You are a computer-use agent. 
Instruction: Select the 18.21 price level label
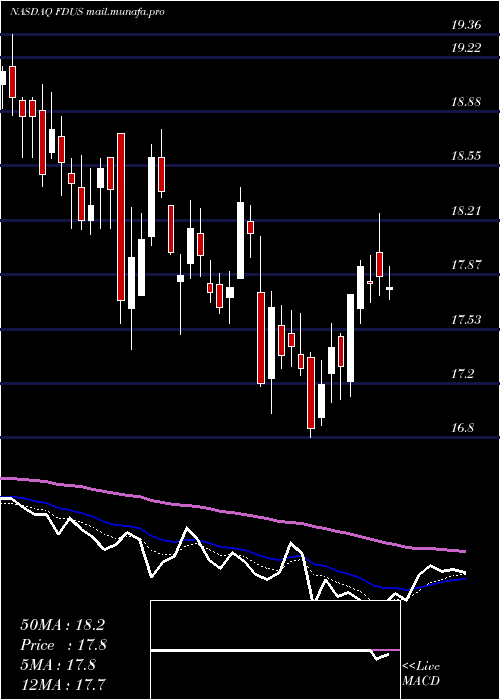[x=466, y=211]
